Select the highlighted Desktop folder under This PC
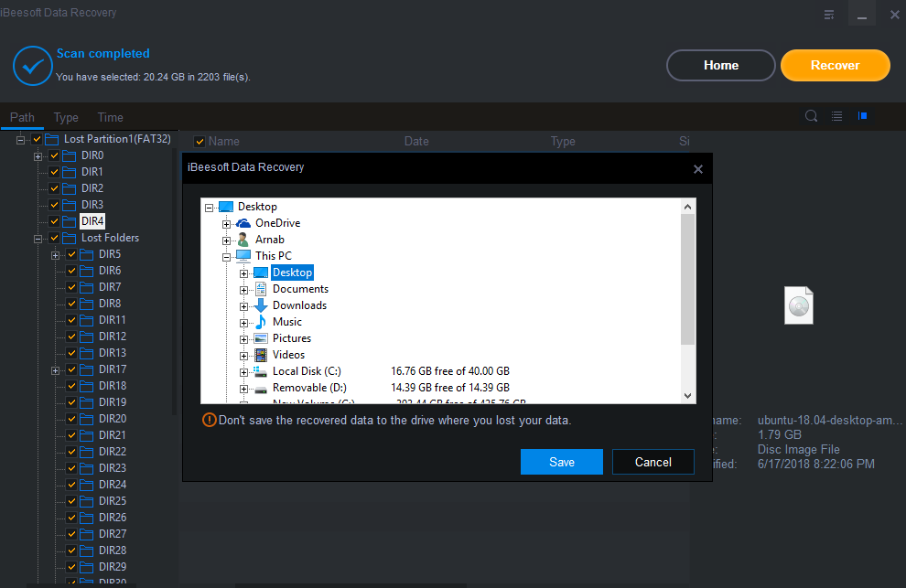This screenshot has height=588, width=906. click(292, 273)
